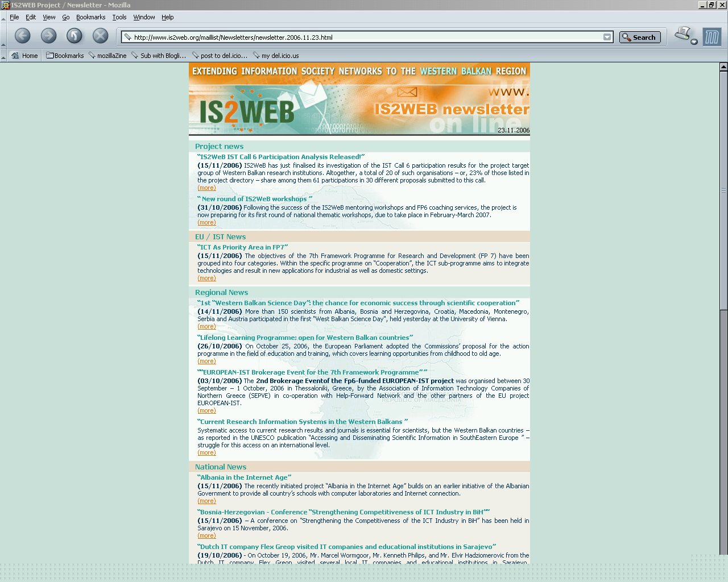Click (more) under New round of workshops

pyautogui.click(x=206, y=223)
